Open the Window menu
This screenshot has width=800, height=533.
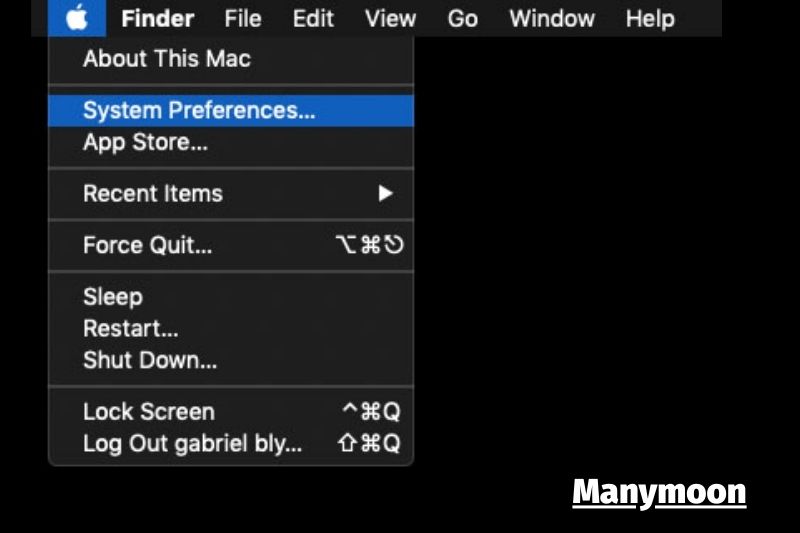point(552,19)
